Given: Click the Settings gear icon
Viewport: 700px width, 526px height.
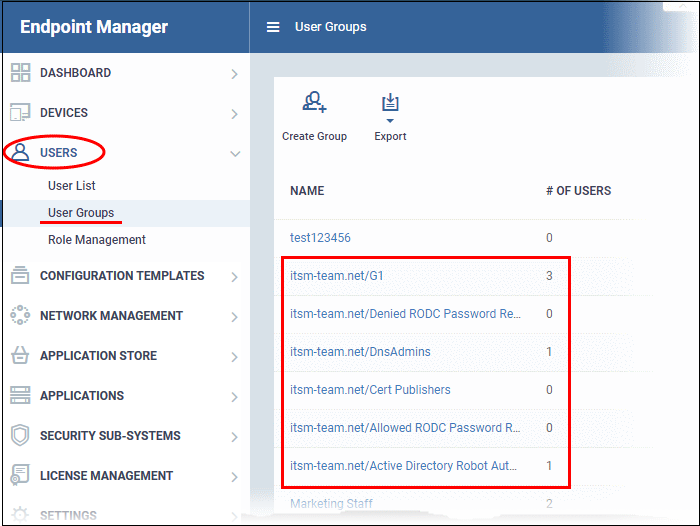Looking at the screenshot, I should pos(20,514).
